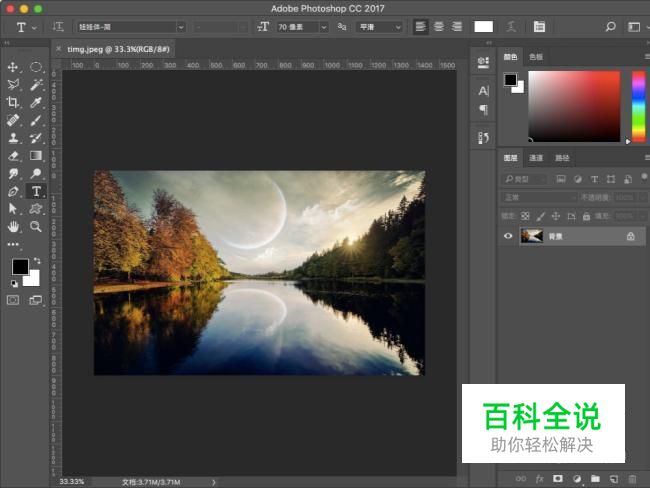Screen dimensions: 650x488
Task: Select the Eraser tool
Action: click(x=13, y=155)
